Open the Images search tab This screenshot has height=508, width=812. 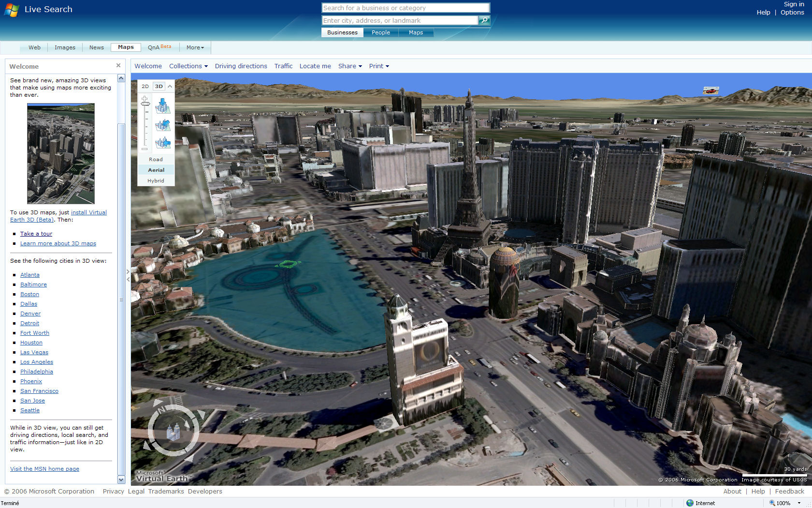65,47
